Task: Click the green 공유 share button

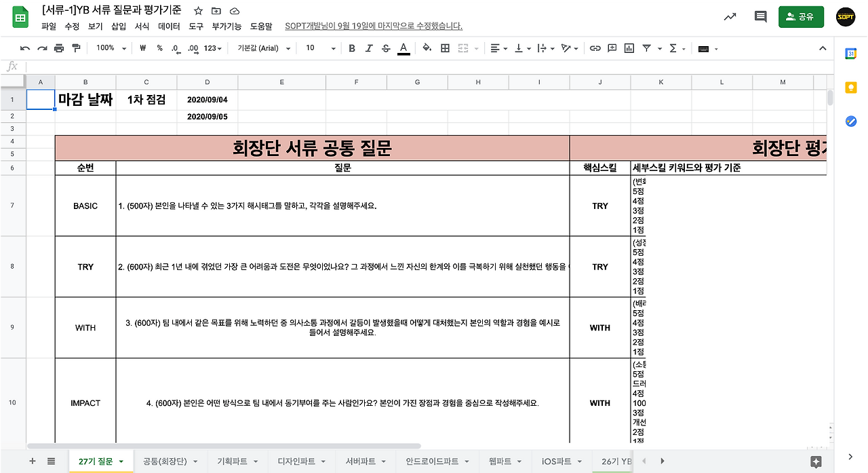Action: point(801,17)
